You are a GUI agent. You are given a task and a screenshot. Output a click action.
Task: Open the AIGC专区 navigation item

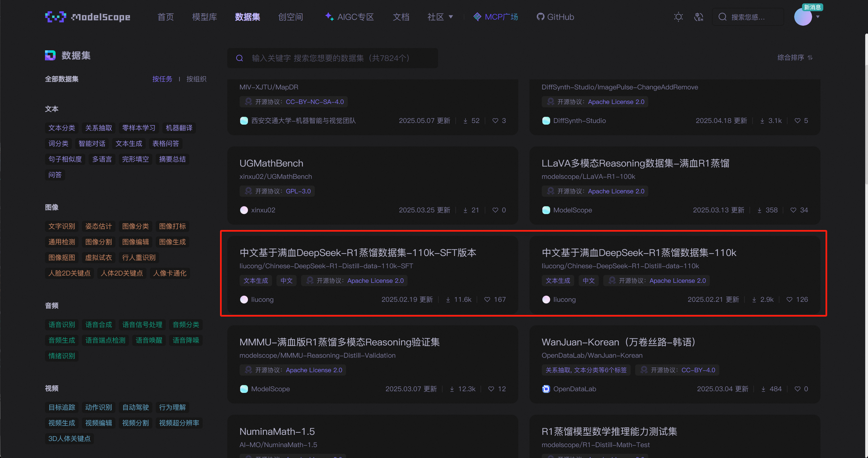point(349,17)
